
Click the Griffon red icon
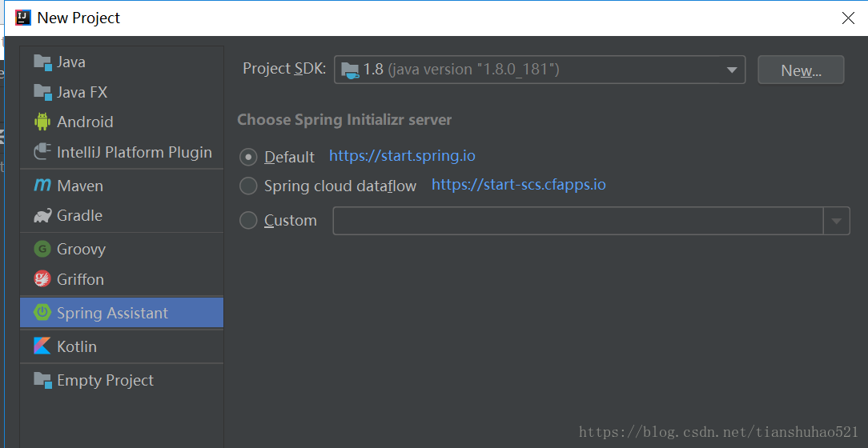coord(42,279)
